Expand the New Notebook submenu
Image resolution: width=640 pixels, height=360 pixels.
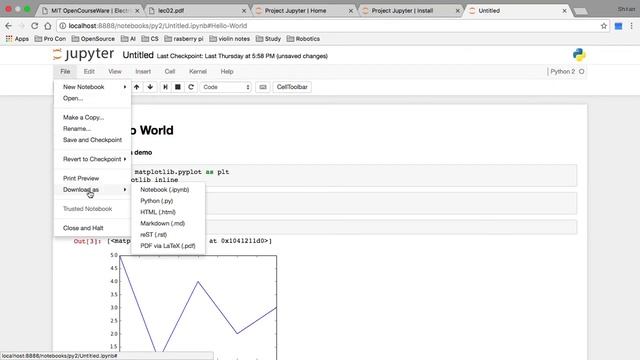93,87
